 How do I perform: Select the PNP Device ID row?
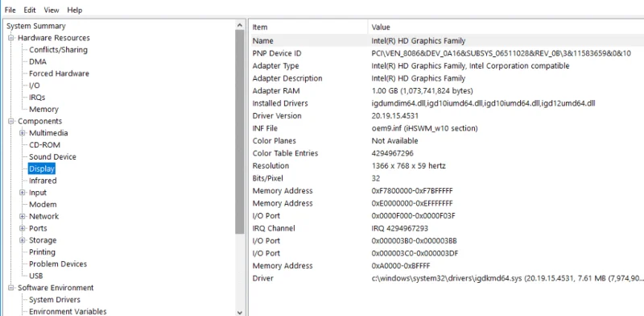(447, 53)
